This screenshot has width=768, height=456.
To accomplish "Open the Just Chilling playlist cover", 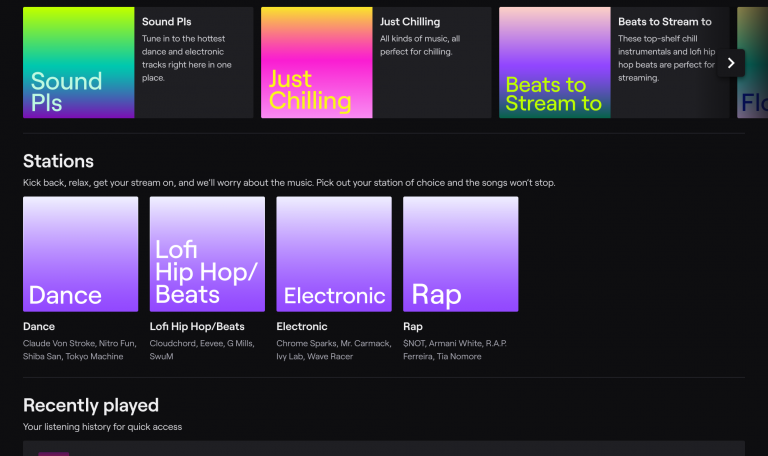I will (317, 62).
